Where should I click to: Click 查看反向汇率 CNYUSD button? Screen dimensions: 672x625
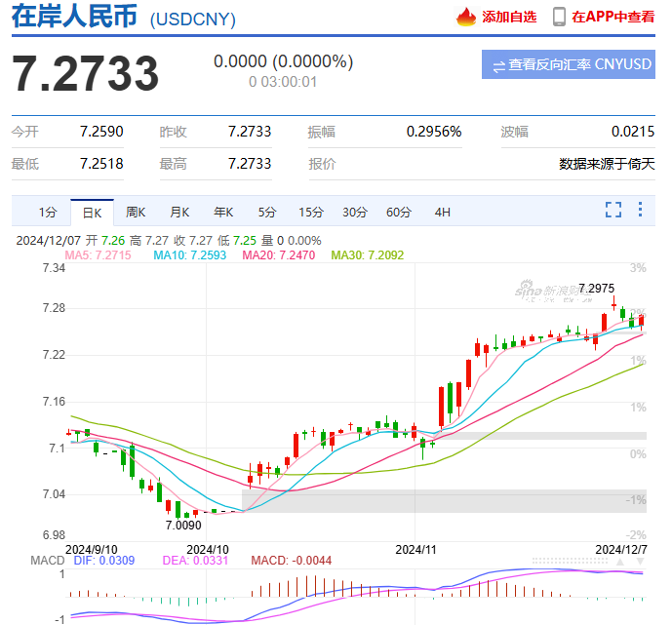pos(567,65)
